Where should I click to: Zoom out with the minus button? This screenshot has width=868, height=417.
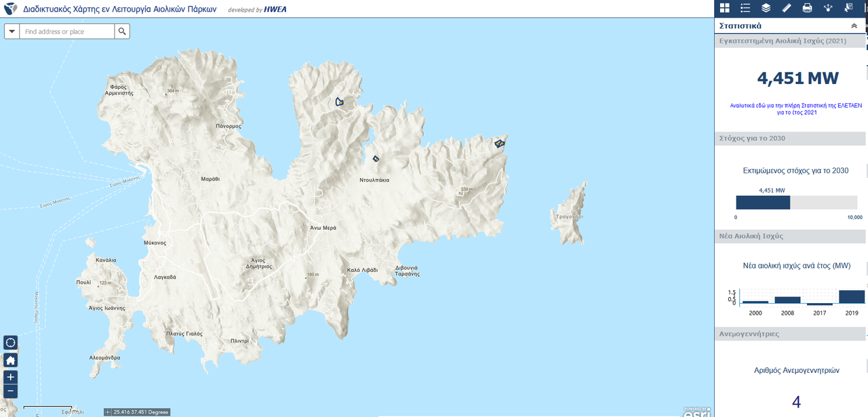[x=10, y=391]
